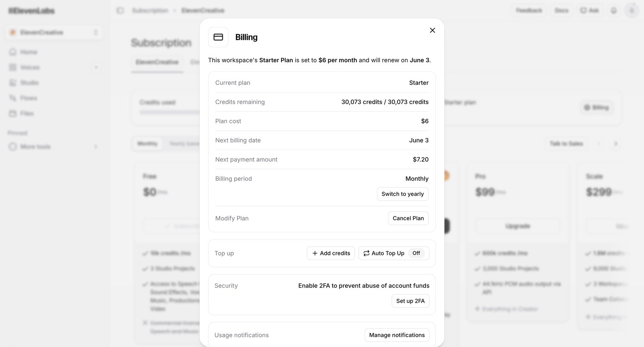Expand More tools in the sidebar
Viewport: 644px width, 347px height.
(54, 147)
